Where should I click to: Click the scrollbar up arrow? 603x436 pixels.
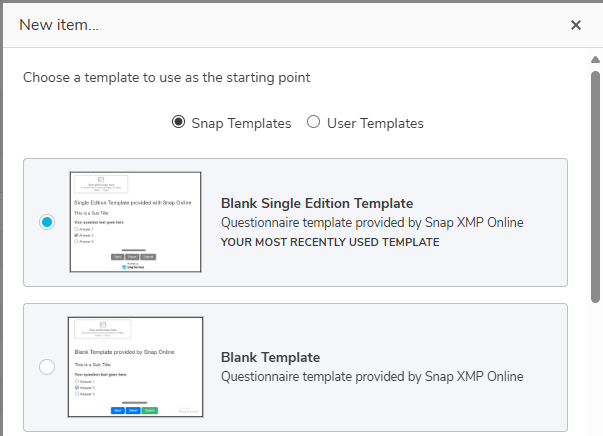[595, 60]
